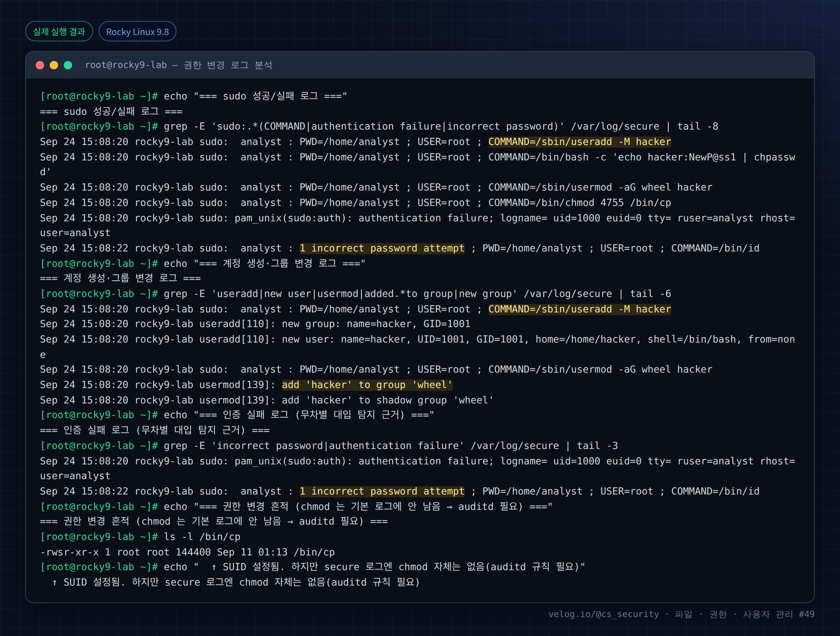Screen dimensions: 840x636
Task: Click the green maximize dot in terminal title bar
Action: (68, 65)
